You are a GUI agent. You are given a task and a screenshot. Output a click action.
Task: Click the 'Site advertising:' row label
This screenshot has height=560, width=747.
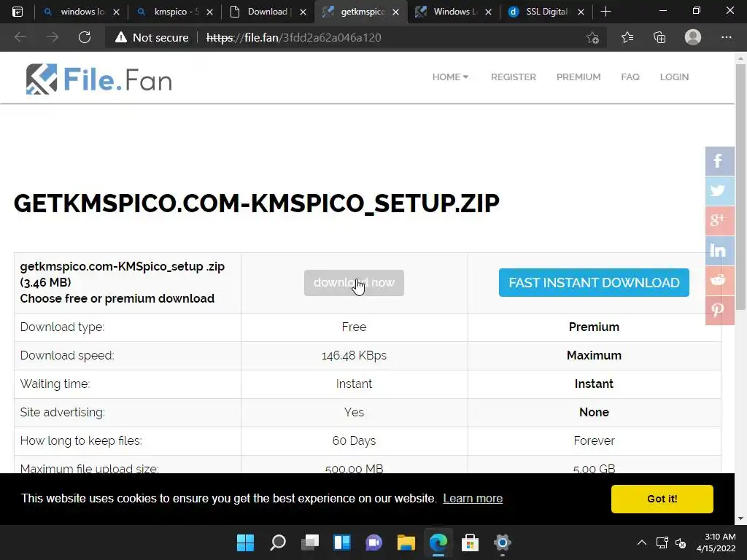pos(63,412)
